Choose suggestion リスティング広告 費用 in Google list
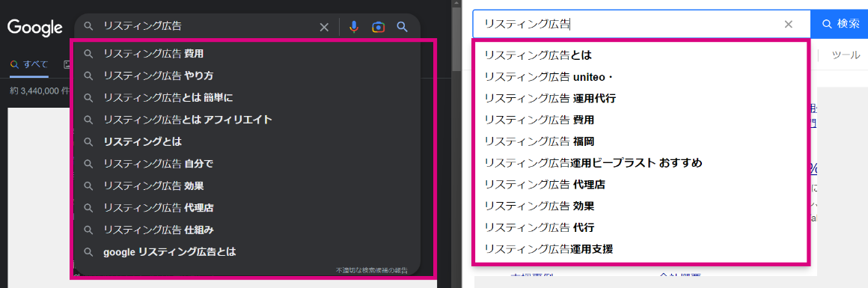Screen dimensions: 868x288 click(x=246, y=54)
